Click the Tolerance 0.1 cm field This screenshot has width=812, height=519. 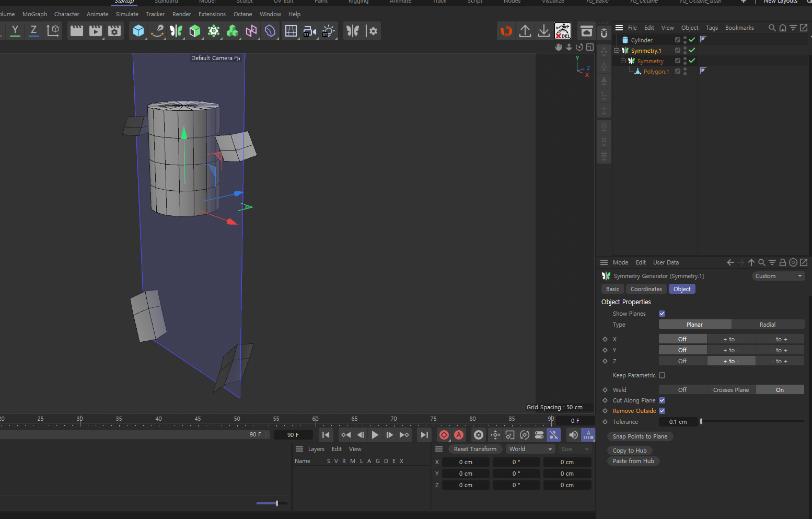(678, 422)
